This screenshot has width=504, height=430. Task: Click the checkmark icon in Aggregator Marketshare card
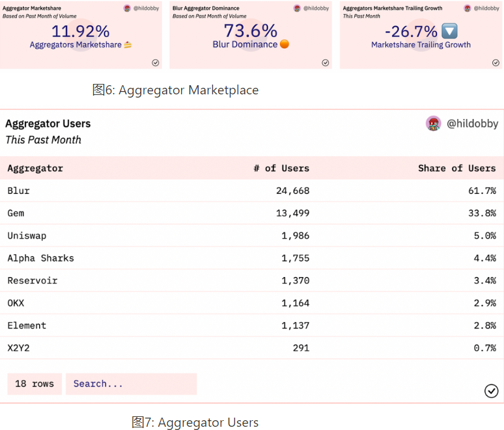[x=156, y=62]
